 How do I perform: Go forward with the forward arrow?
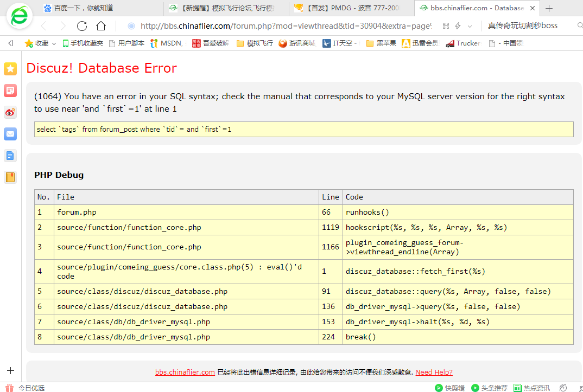pos(62,26)
